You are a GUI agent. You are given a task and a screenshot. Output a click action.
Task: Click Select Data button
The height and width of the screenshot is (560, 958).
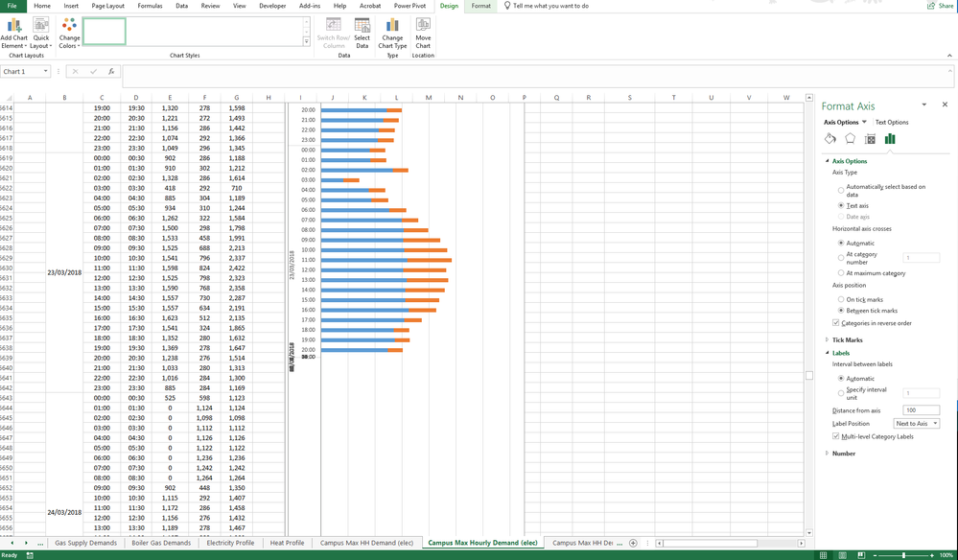(362, 34)
